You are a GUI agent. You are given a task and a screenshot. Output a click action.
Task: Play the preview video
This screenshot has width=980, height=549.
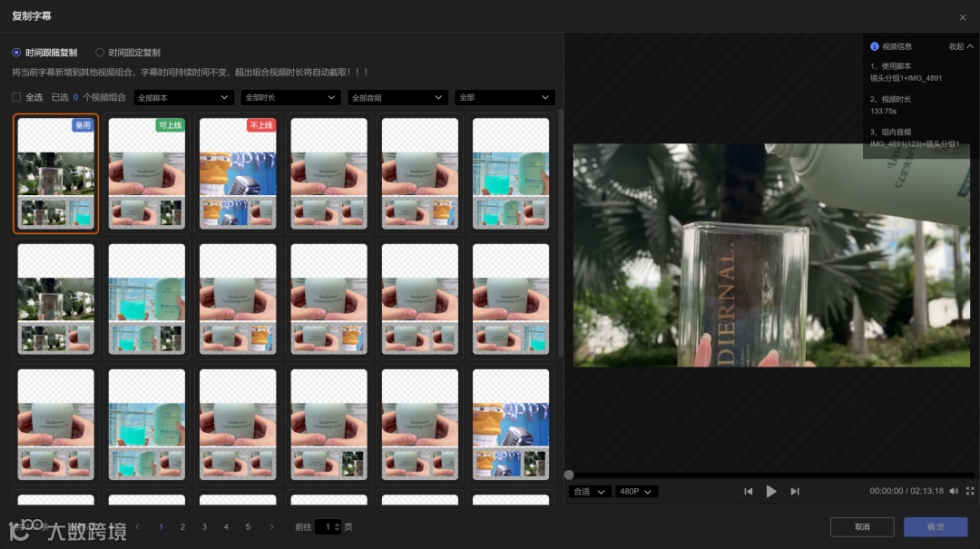(x=771, y=492)
